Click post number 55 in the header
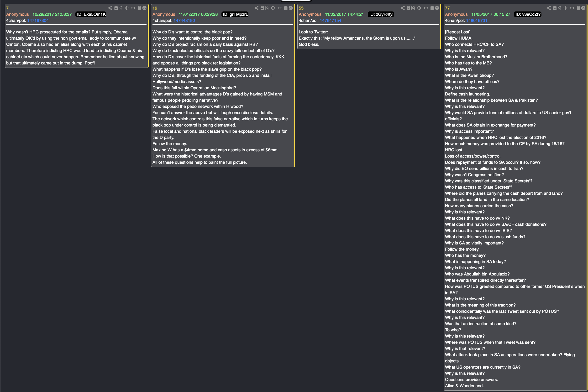Viewport: 588px width, 392px height. tap(301, 8)
